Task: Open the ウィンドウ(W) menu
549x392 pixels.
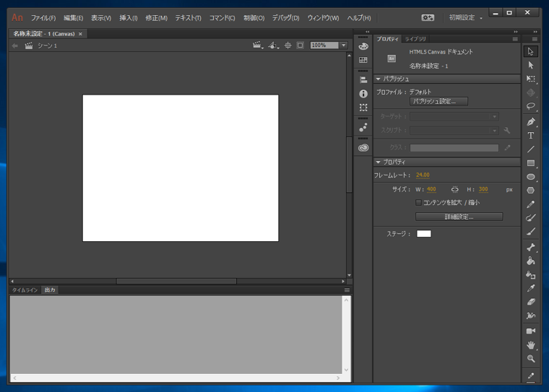Action: tap(323, 18)
